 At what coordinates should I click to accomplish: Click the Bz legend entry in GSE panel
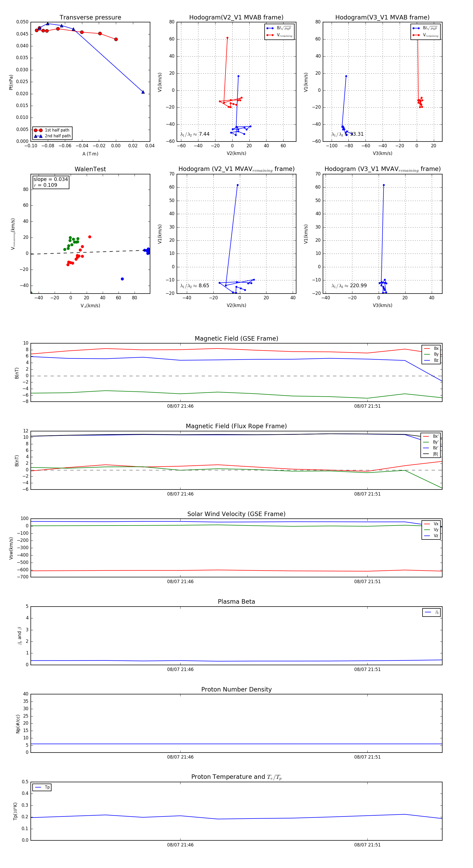431,361
